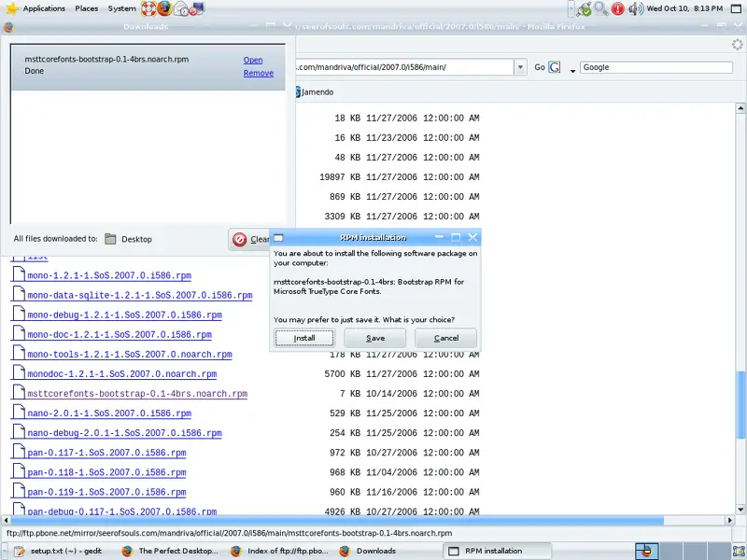This screenshot has width=747, height=560.
Task: Open mono-tools-1.2.1-1 noarch rpm link
Action: click(130, 355)
